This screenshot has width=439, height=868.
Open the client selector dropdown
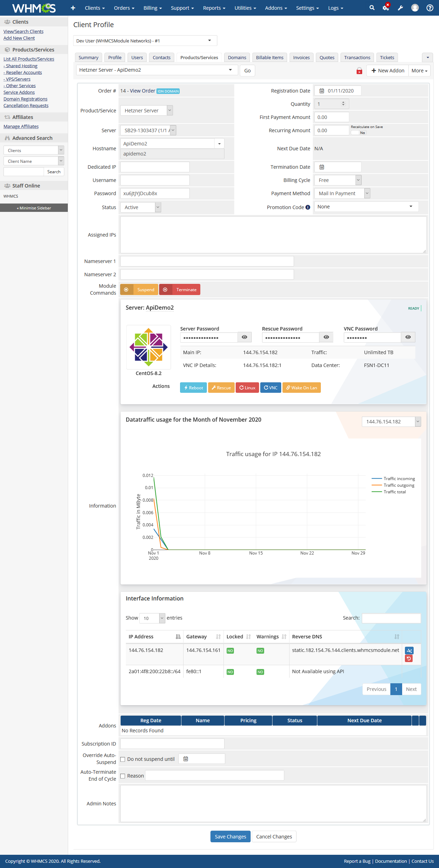point(145,41)
